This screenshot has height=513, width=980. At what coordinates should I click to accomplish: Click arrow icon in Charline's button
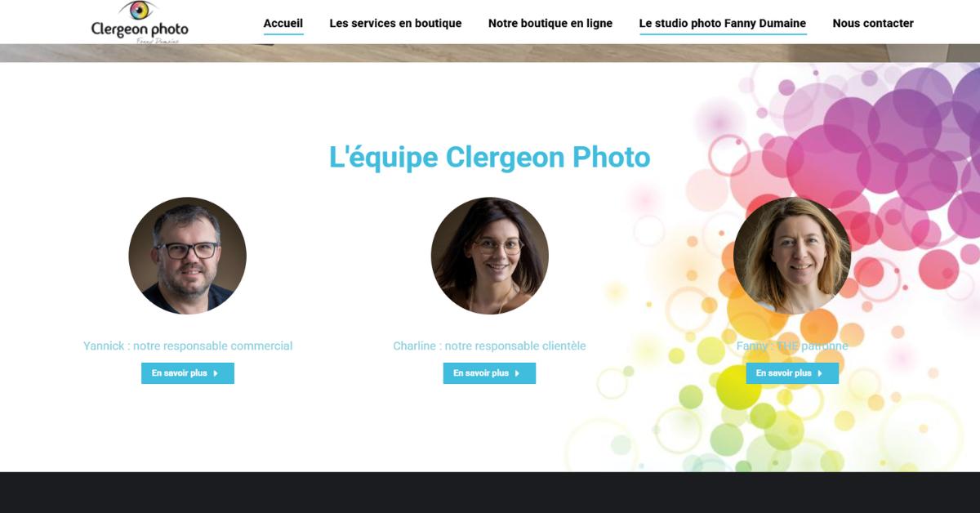pyautogui.click(x=518, y=373)
